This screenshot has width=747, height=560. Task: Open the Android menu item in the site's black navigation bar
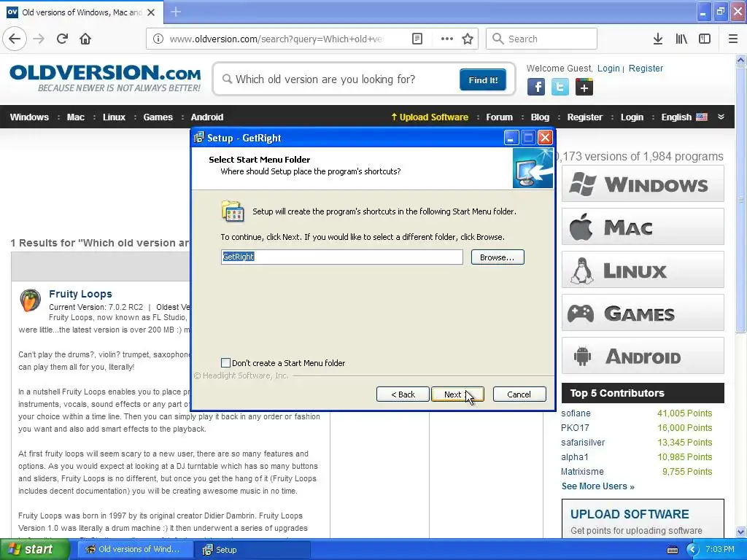(206, 117)
